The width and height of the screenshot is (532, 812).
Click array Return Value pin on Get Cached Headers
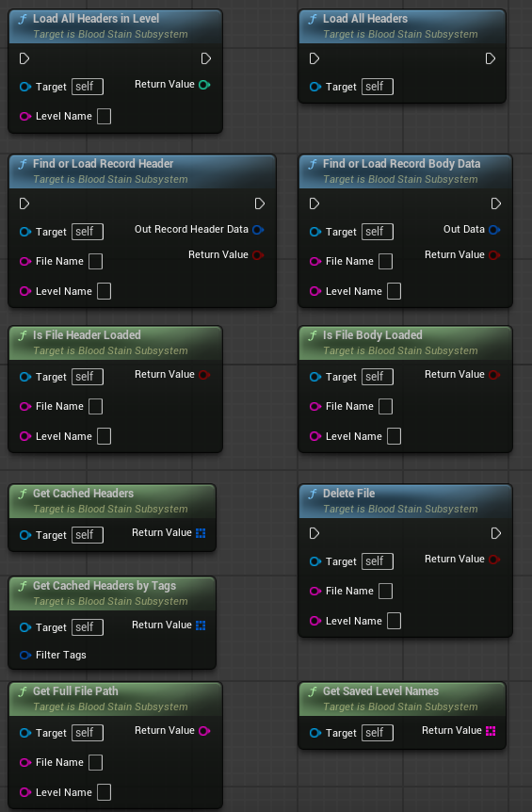click(x=201, y=533)
